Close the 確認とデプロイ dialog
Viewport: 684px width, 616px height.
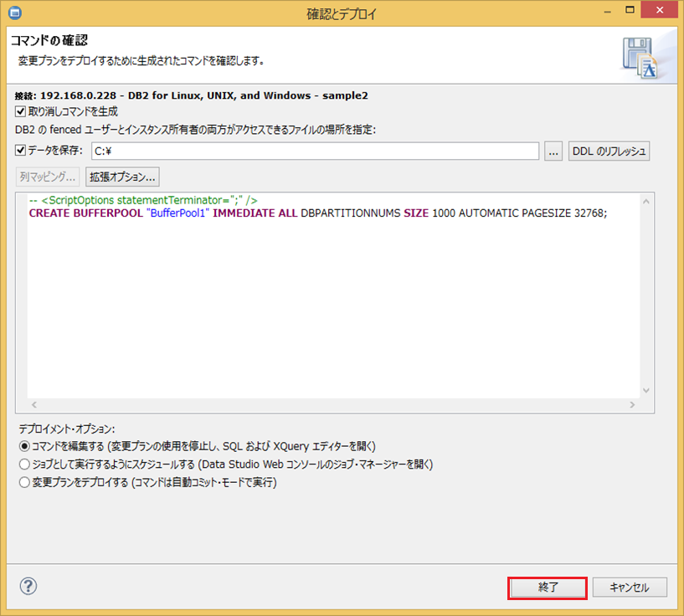(660, 9)
